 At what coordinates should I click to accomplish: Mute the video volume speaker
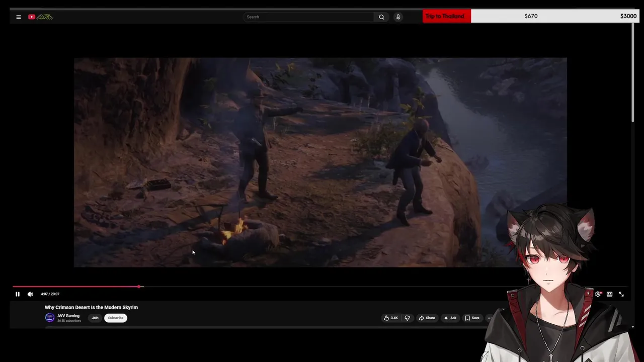(30, 294)
